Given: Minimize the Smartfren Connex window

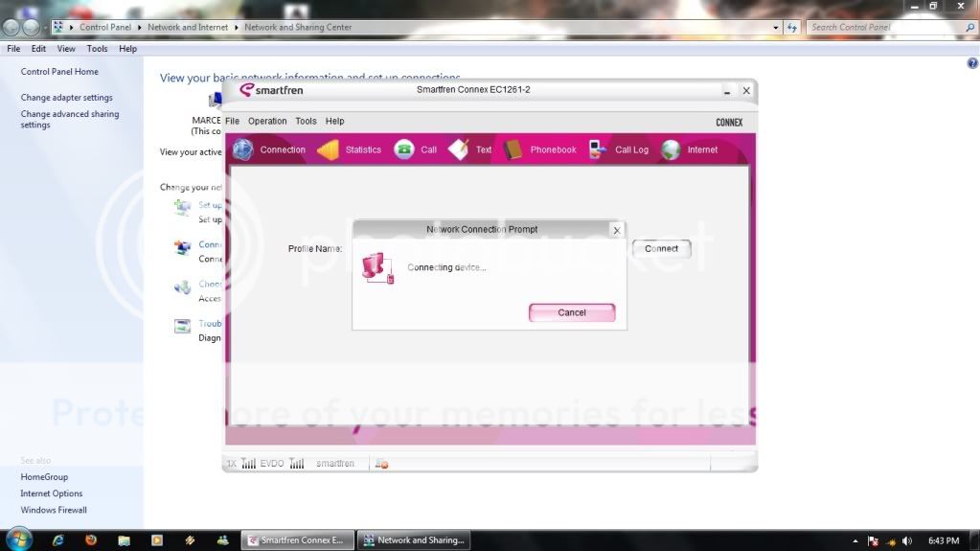Looking at the screenshot, I should point(727,91).
